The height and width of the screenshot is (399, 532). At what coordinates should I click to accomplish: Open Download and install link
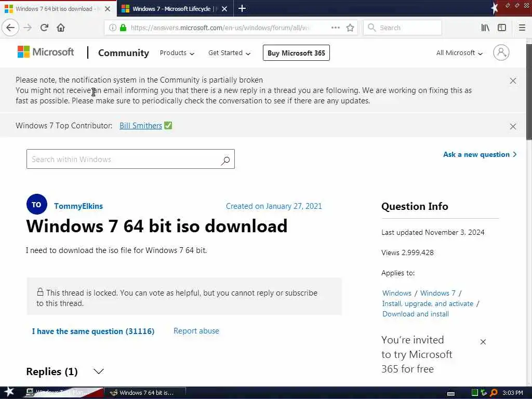pos(415,314)
